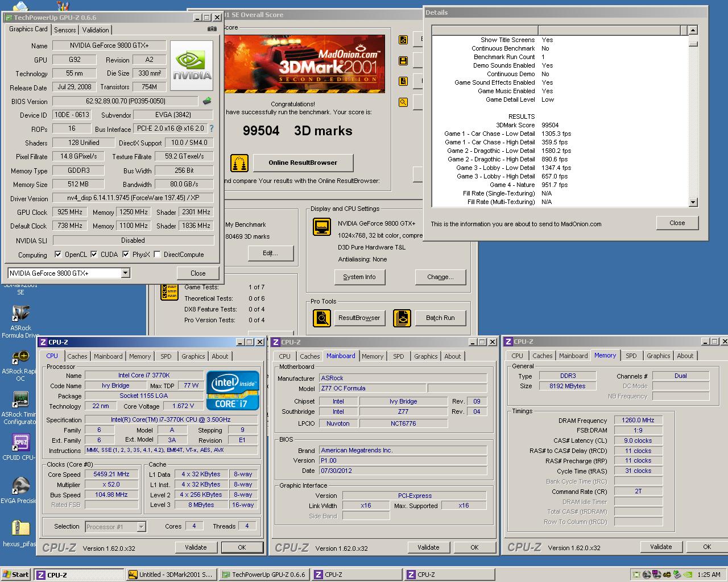Enable the DirectCompute checkbox
Screen dimensions: 728x582
157,255
